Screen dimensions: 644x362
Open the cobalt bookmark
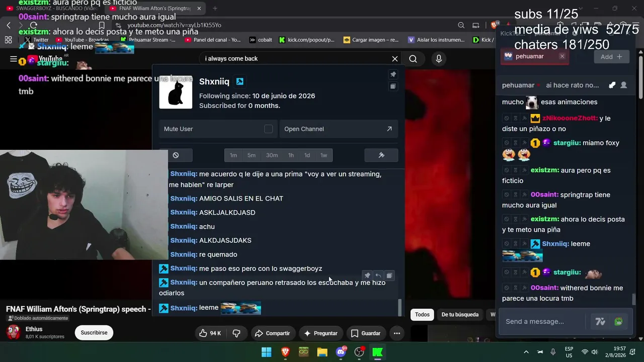click(x=261, y=40)
